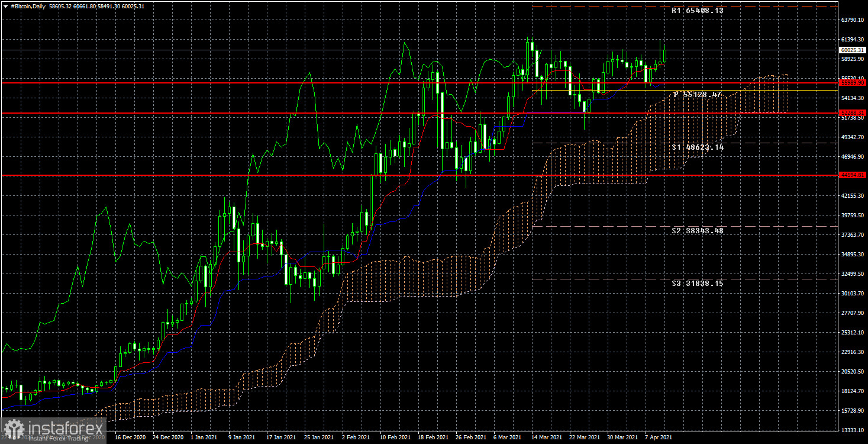
Task: Click the 13333.10 price axis label
Action: 853,430
